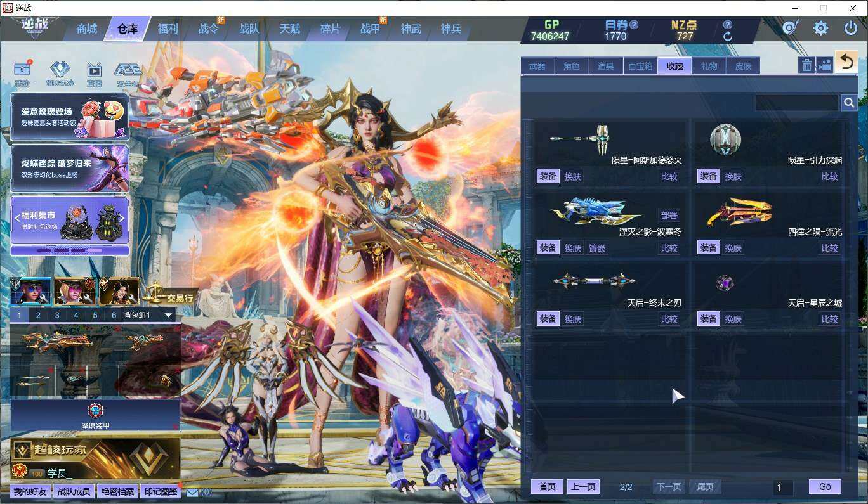The width and height of the screenshot is (868, 504).
Task: Click 比较 for 四律之陨-流光
Action: click(x=830, y=248)
